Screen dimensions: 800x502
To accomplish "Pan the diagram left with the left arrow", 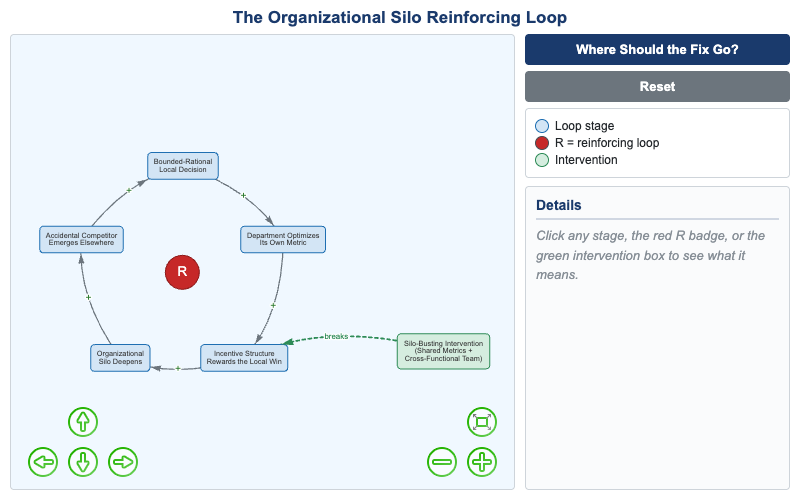I will [43, 462].
